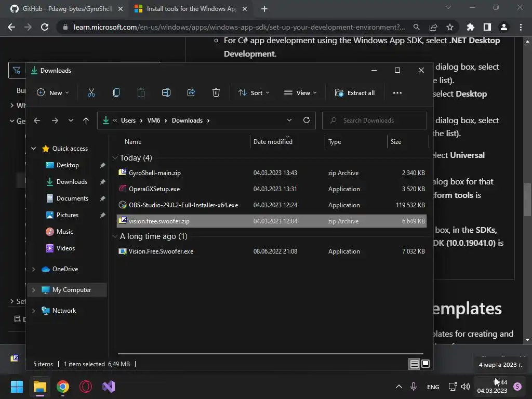Click the Paste clipboard icon in Explorer toolbar
The width and height of the screenshot is (532, 399).
click(x=141, y=92)
